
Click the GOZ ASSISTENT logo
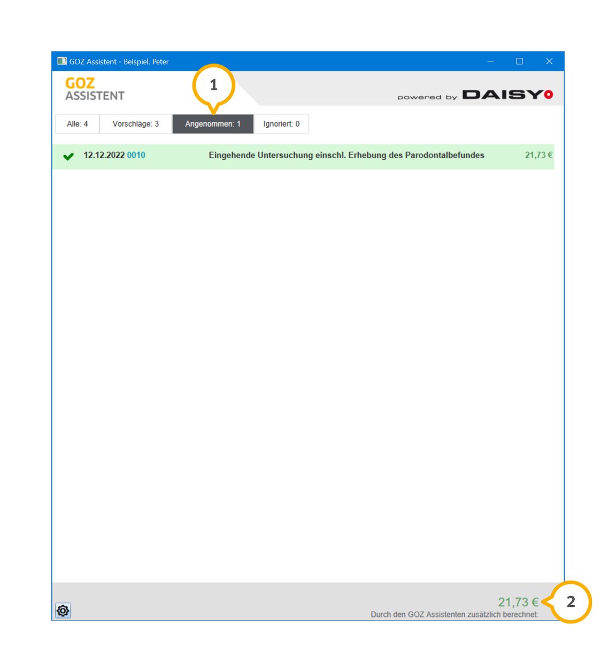[95, 89]
